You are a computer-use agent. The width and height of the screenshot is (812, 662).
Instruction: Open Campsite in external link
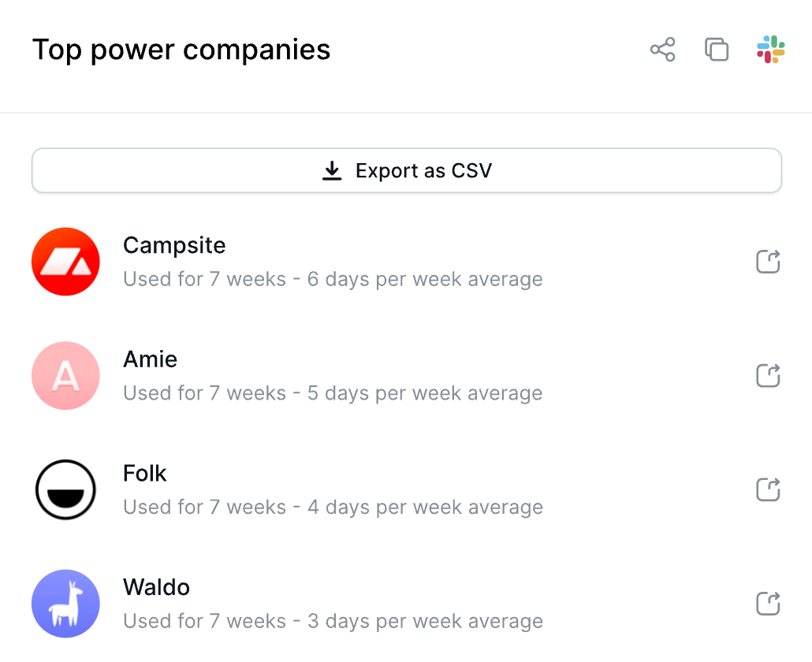[768, 261]
